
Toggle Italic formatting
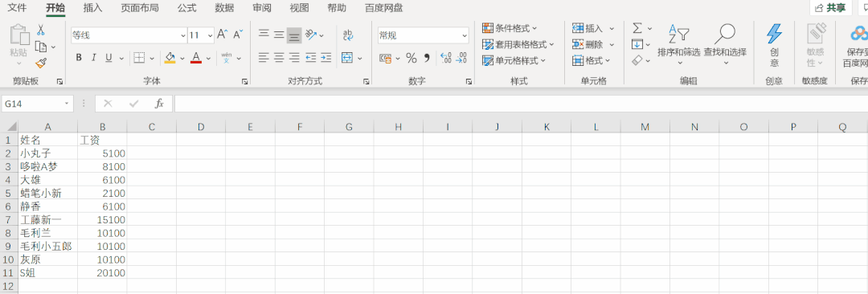click(x=93, y=58)
